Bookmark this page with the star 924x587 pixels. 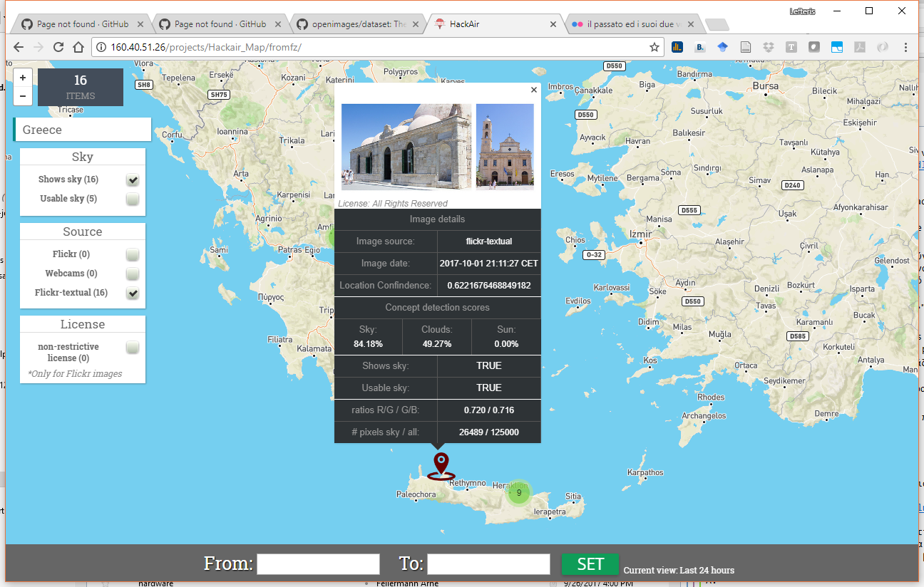[x=654, y=47]
